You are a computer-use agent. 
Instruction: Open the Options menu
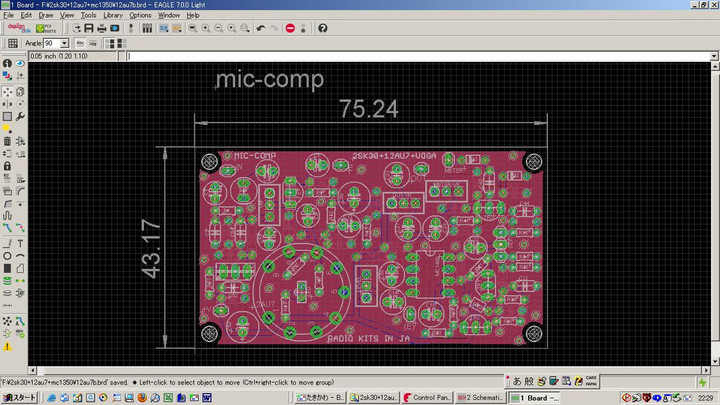140,15
